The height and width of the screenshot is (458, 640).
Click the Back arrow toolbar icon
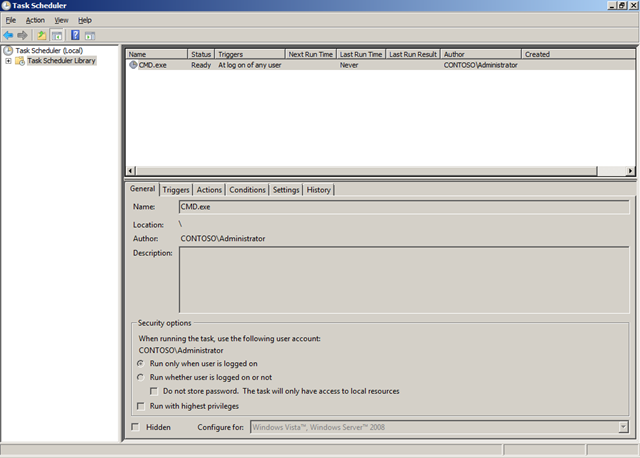tap(9, 35)
